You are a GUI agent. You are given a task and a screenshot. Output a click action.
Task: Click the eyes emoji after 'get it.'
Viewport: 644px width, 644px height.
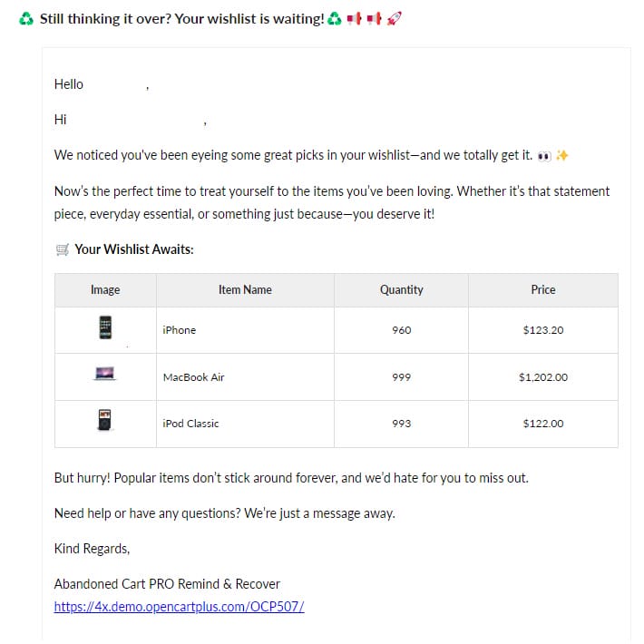pyautogui.click(x=544, y=156)
